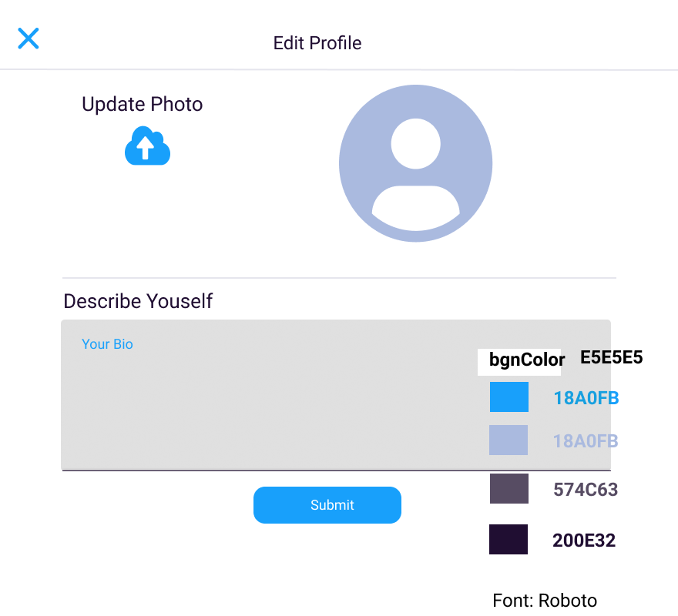
Task: Click the cloud upload icon
Action: [x=146, y=146]
